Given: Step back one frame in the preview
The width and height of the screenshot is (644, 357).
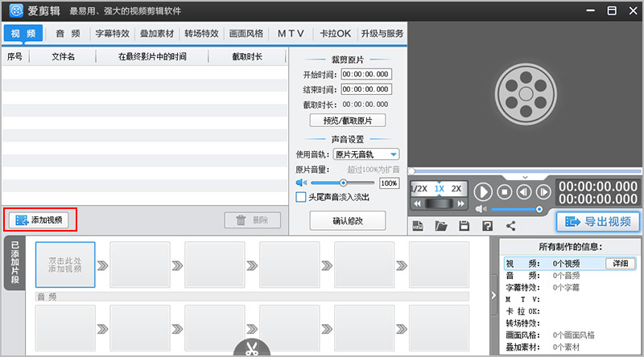Looking at the screenshot, I should point(524,191).
